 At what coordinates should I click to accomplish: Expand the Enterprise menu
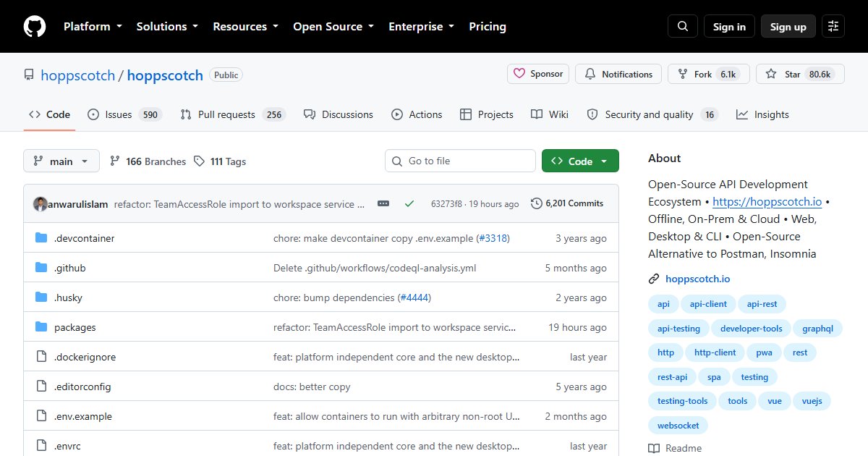click(x=422, y=26)
